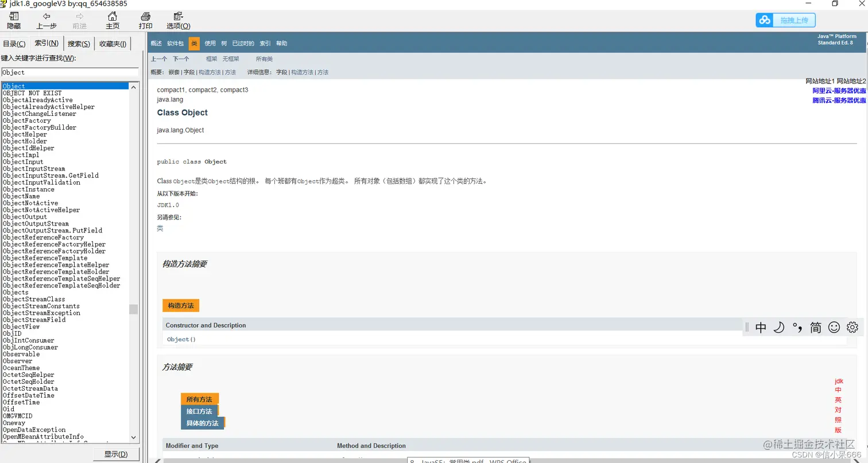868x463 pixels.
Task: Open 已过时的 in the navigation bar
Action: 243,44
